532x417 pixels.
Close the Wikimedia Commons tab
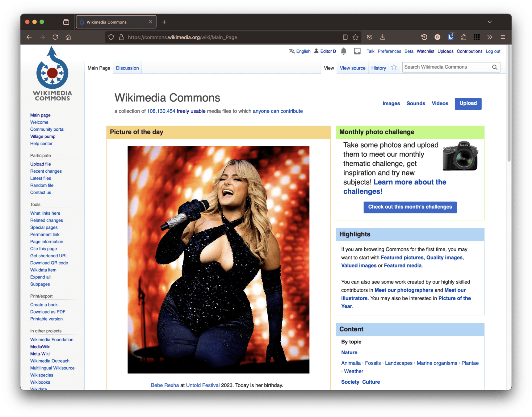(x=150, y=22)
